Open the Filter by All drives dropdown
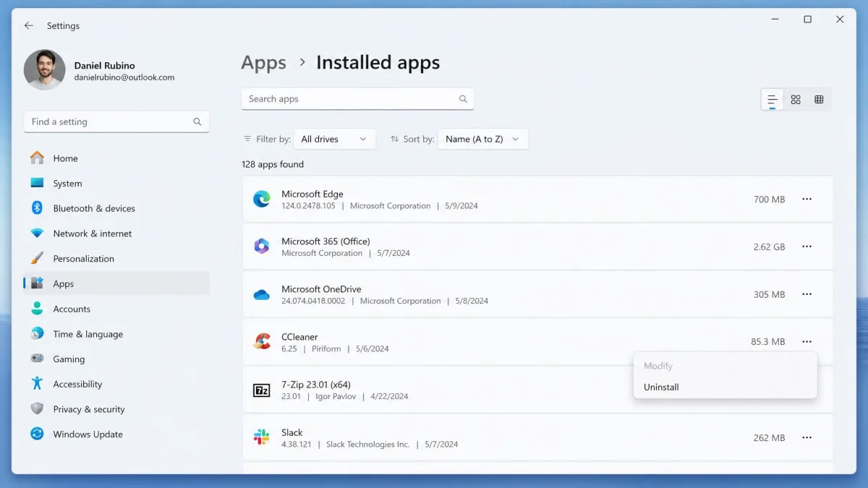The width and height of the screenshot is (868, 488). click(334, 139)
